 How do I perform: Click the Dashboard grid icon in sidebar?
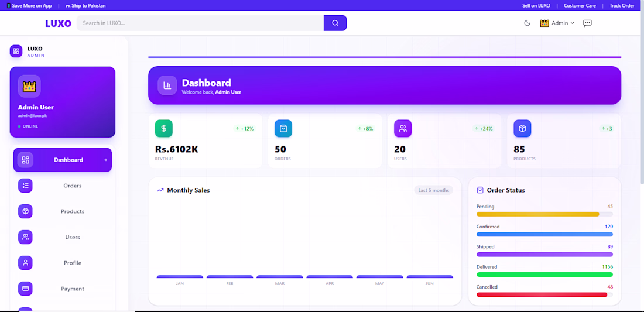(x=25, y=160)
